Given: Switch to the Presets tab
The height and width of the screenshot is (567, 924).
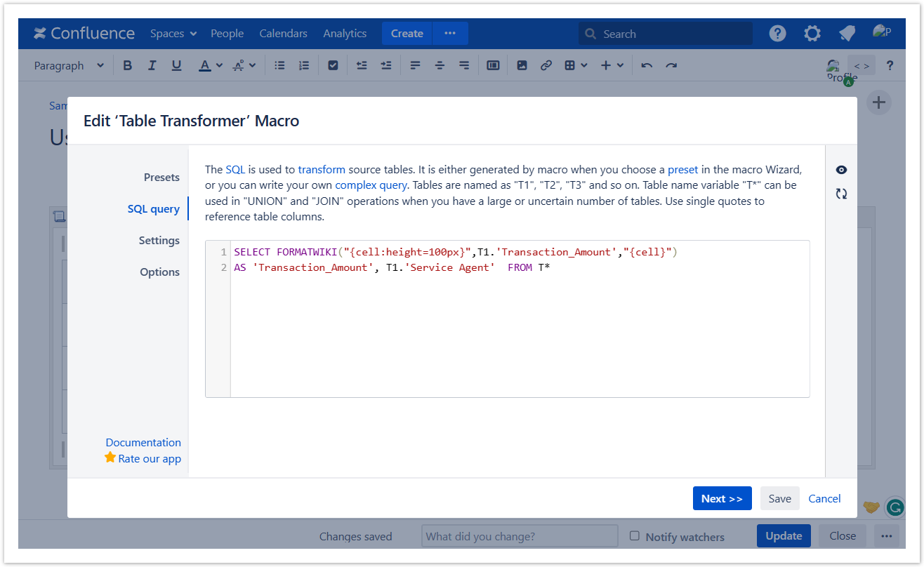Looking at the screenshot, I should coord(161,177).
